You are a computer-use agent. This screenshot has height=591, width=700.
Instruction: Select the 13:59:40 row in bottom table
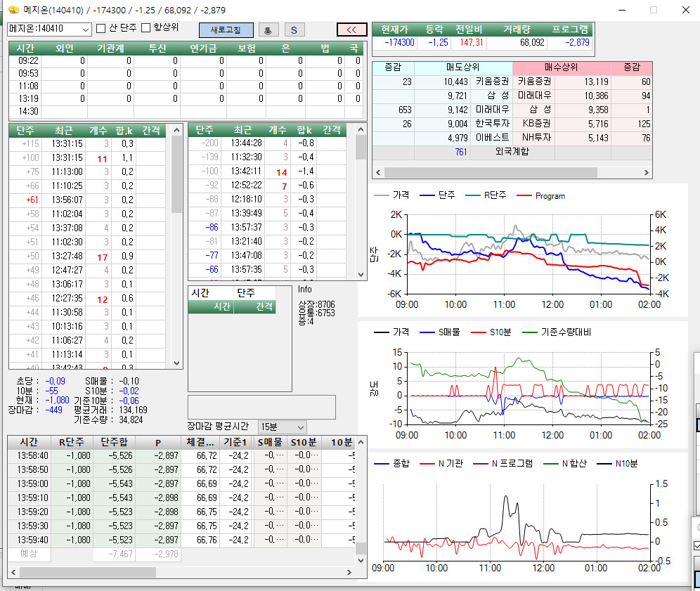pos(181,540)
